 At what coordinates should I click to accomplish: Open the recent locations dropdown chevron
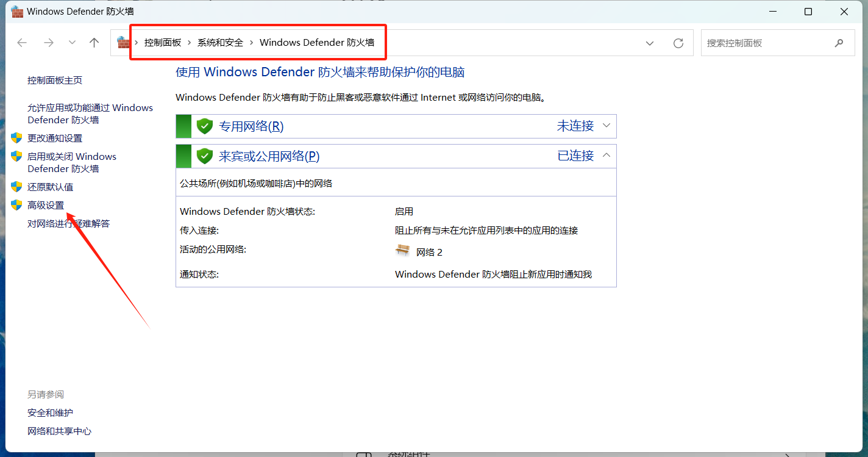[72, 43]
